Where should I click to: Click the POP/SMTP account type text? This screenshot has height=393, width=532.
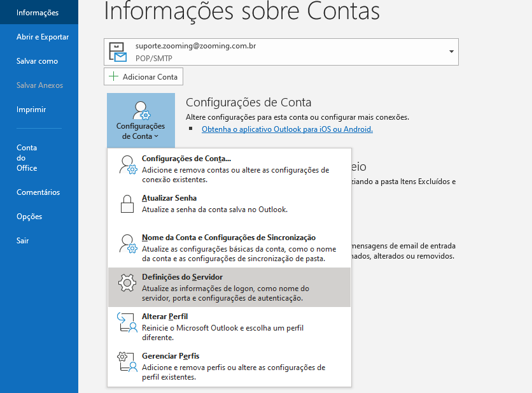pyautogui.click(x=154, y=59)
